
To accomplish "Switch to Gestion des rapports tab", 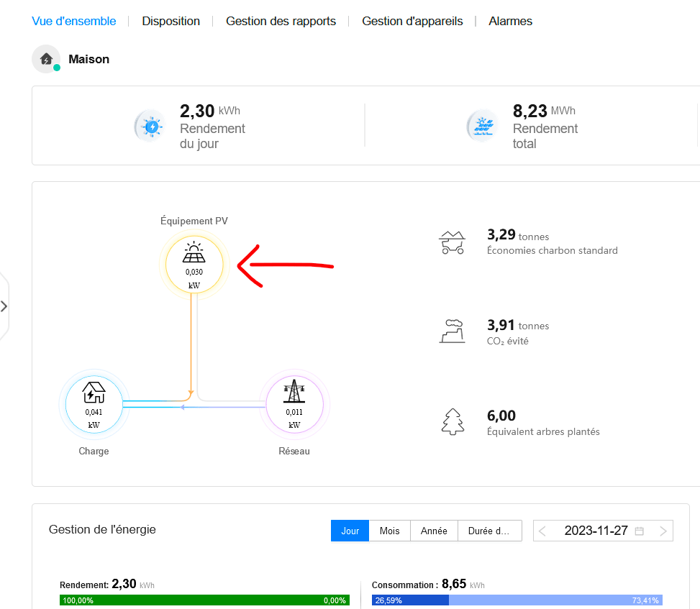I will click(x=281, y=21).
